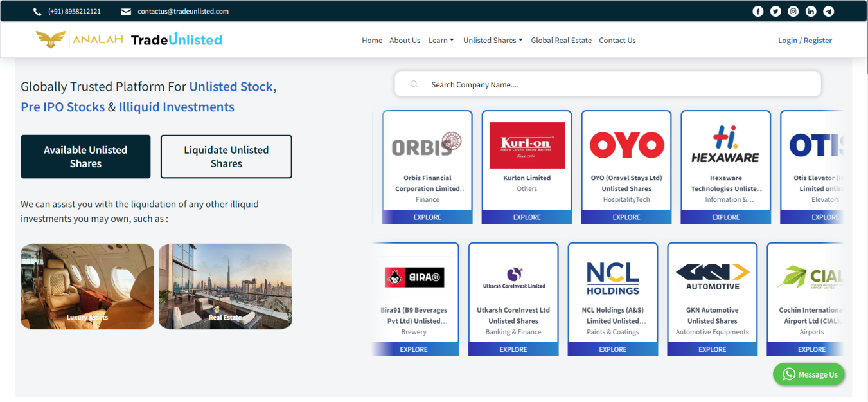Open Login / Register link

pyautogui.click(x=804, y=40)
